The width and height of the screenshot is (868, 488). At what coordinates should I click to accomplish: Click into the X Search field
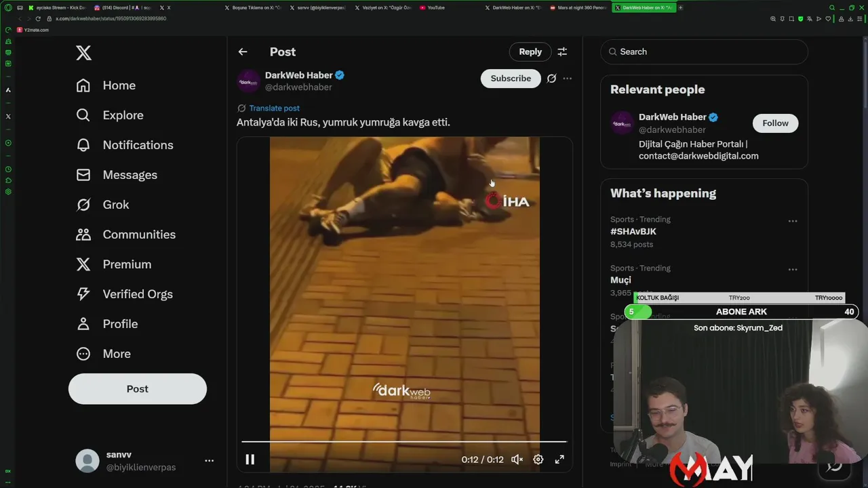(x=704, y=52)
